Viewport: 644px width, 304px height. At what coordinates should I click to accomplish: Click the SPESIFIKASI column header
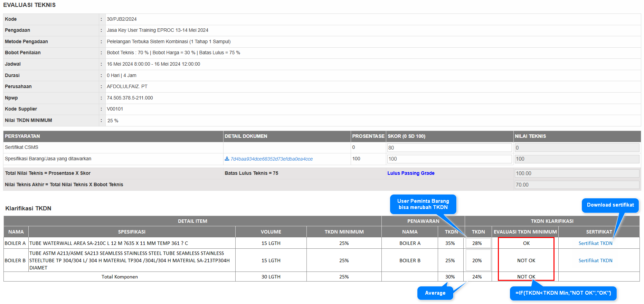(x=132, y=232)
